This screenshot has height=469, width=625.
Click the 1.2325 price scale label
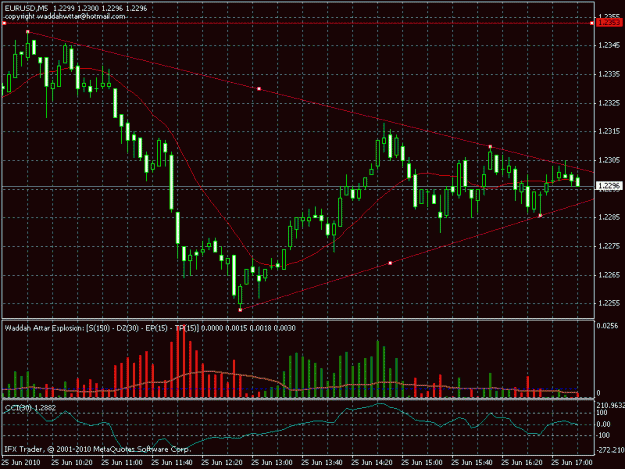609,103
